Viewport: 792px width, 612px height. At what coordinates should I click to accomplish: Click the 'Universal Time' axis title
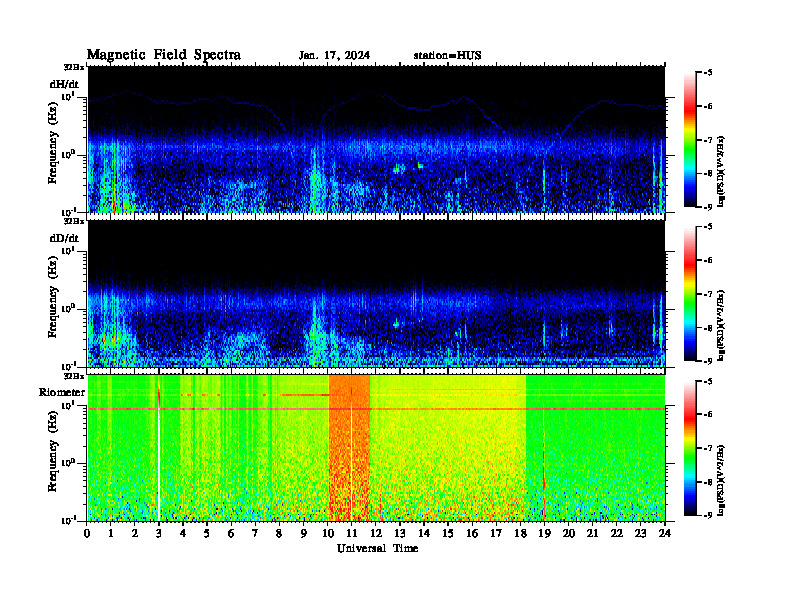point(377,548)
